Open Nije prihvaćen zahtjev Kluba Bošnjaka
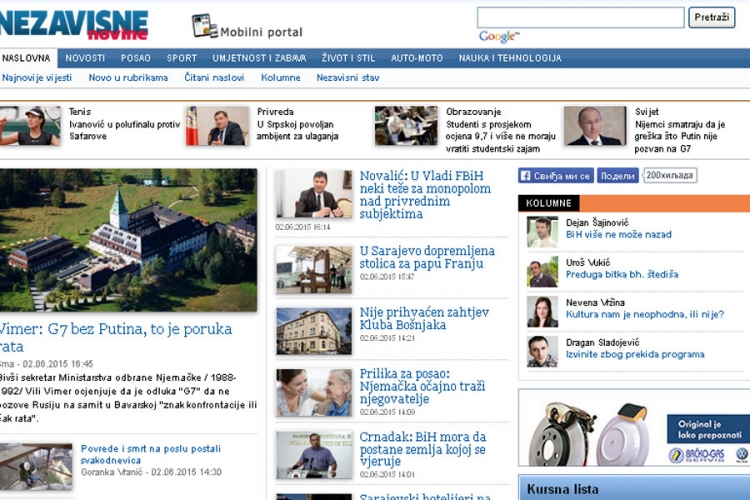 424,319
